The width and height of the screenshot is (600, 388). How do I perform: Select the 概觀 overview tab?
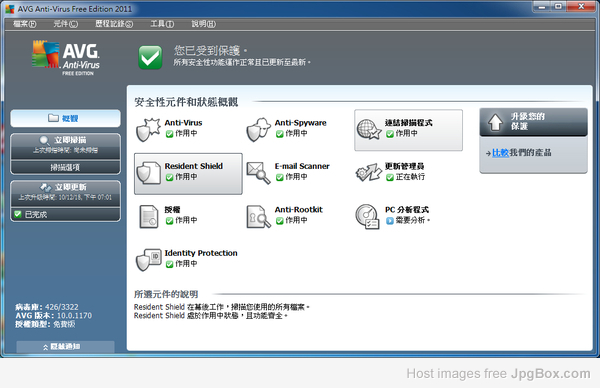[x=65, y=118]
